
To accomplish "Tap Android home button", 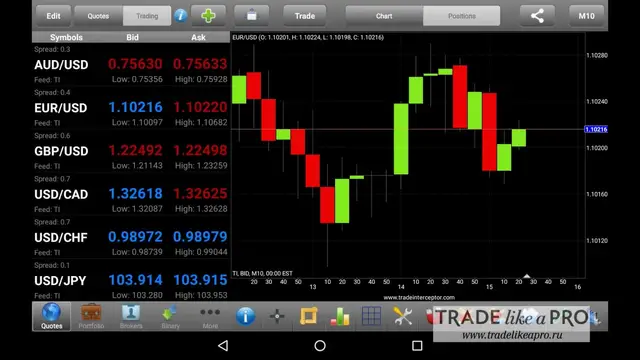I will pos(320,346).
